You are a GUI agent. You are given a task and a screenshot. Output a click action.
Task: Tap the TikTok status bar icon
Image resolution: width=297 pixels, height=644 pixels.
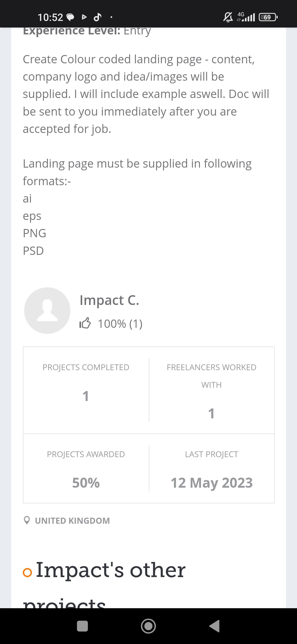(98, 17)
